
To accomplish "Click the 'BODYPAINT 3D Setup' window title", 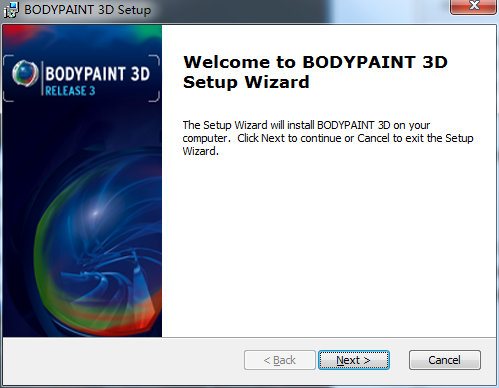I will pyautogui.click(x=87, y=10).
